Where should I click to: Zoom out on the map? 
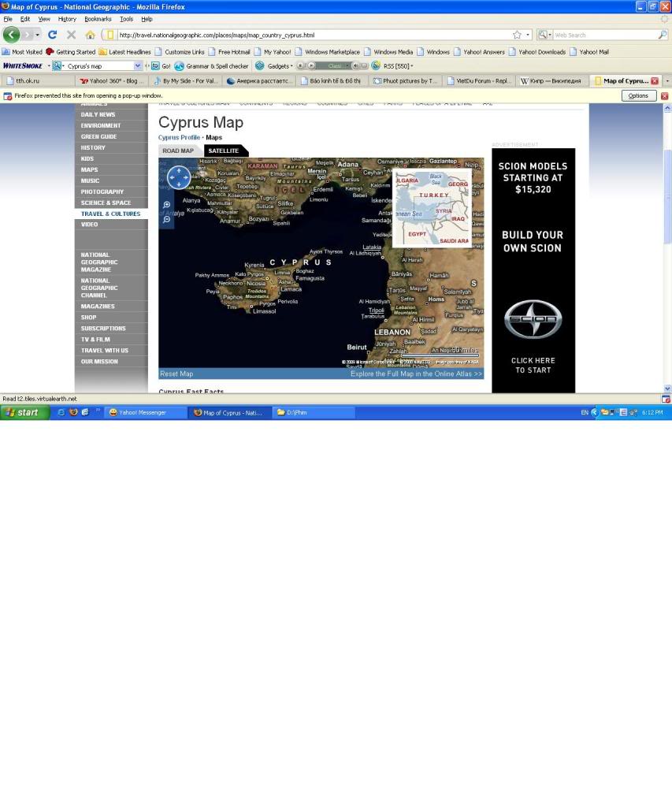pos(167,219)
